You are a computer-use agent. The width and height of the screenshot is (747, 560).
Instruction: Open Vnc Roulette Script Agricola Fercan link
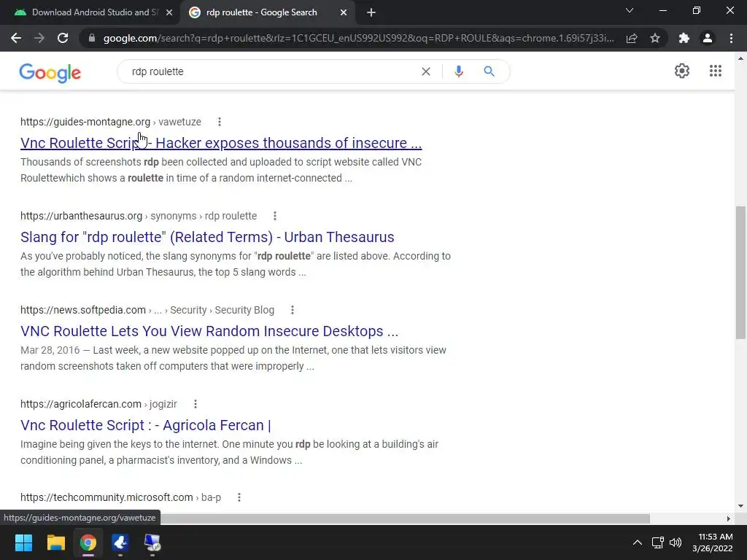coord(146,425)
